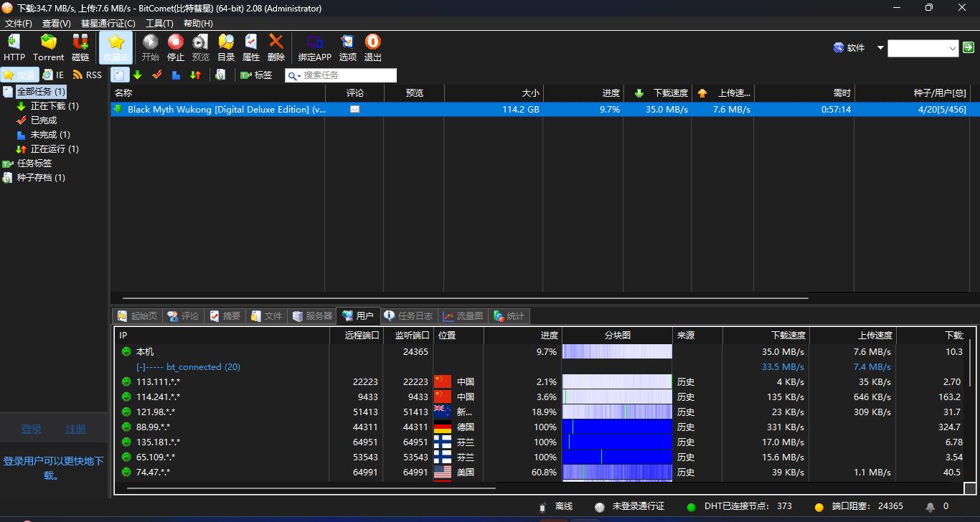980x522 pixels.
Task: Click the 磁链 magnet link icon
Action: 80,47
